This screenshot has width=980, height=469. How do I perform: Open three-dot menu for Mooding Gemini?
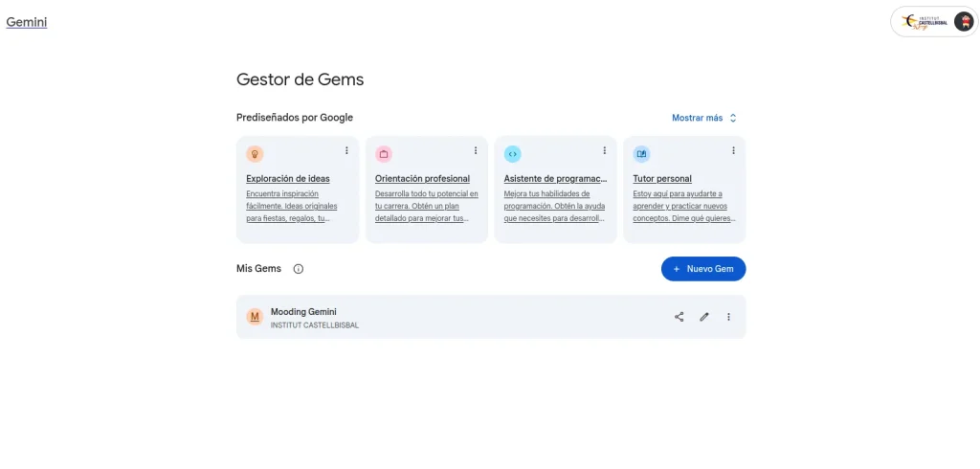click(x=728, y=317)
